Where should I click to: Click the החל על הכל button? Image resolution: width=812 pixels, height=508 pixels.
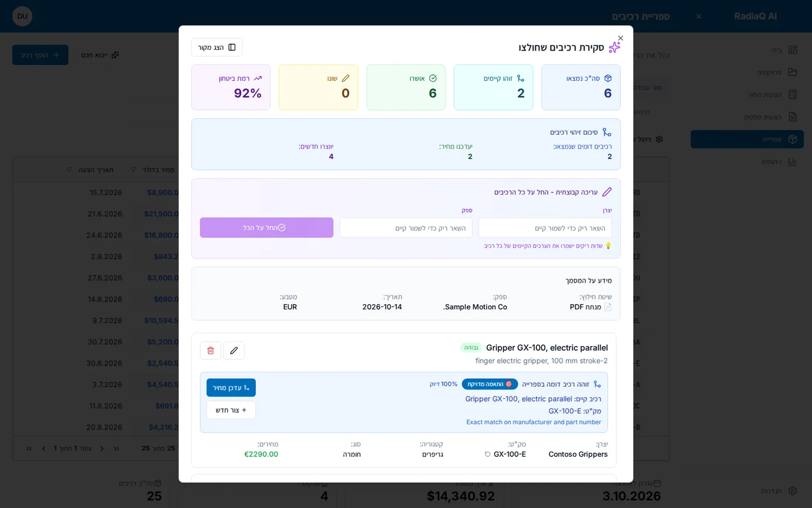pos(267,228)
